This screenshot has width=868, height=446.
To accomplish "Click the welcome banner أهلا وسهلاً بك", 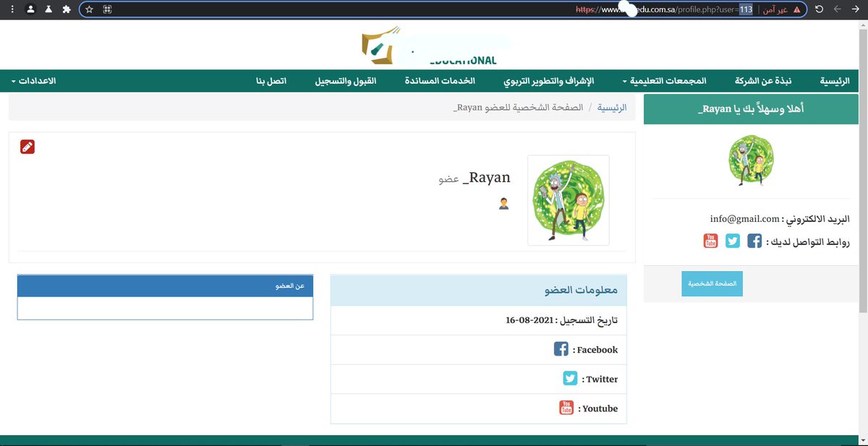I will click(x=751, y=109).
